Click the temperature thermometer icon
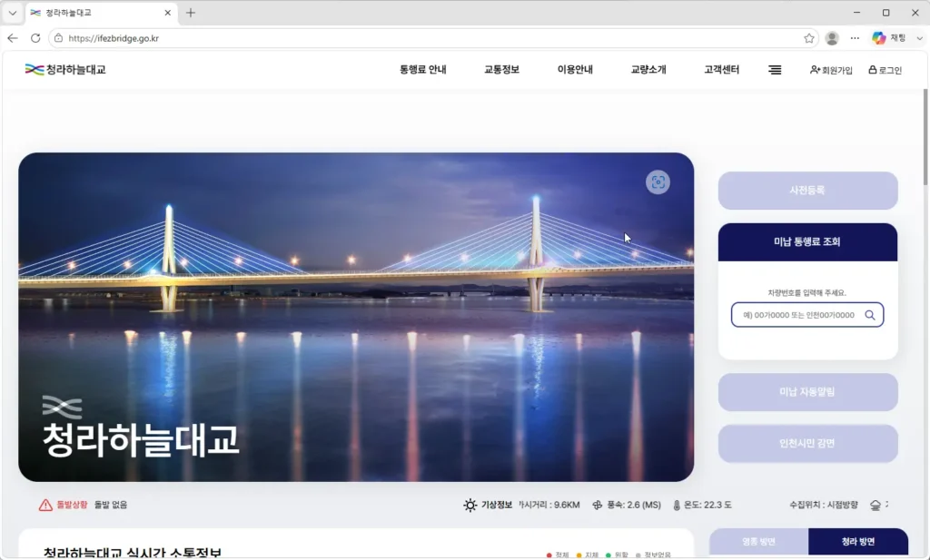Image resolution: width=930 pixels, height=560 pixels. [677, 505]
